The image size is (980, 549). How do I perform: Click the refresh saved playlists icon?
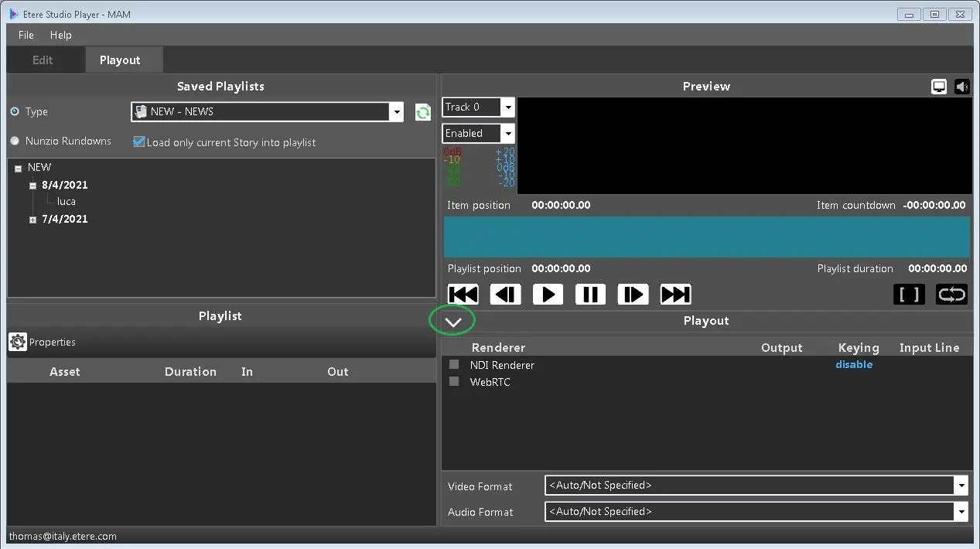tap(422, 112)
